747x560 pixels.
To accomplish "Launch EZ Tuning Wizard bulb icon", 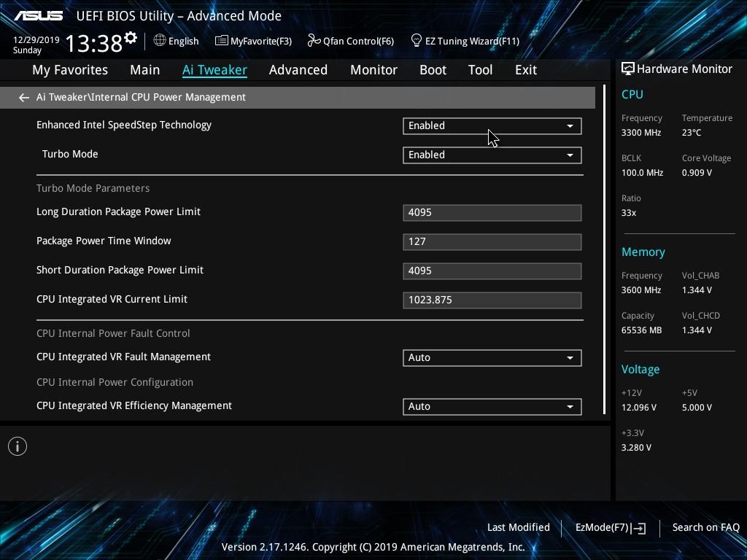I will pyautogui.click(x=416, y=41).
